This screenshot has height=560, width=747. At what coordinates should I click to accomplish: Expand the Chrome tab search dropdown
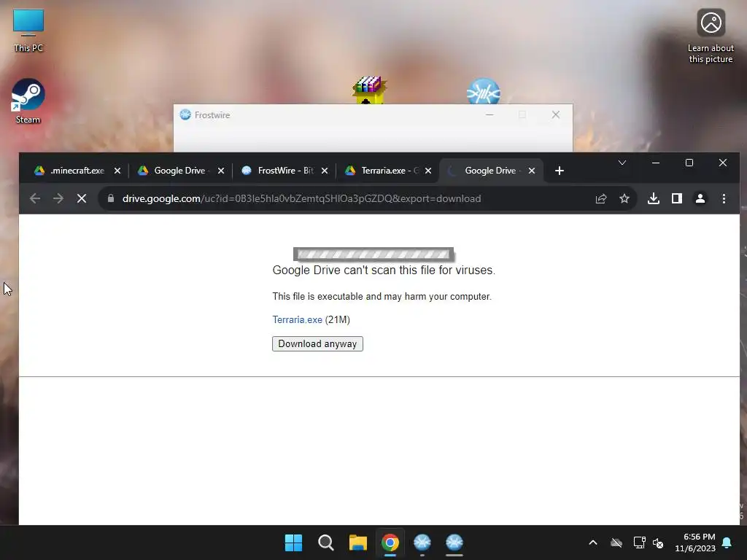[622, 163]
